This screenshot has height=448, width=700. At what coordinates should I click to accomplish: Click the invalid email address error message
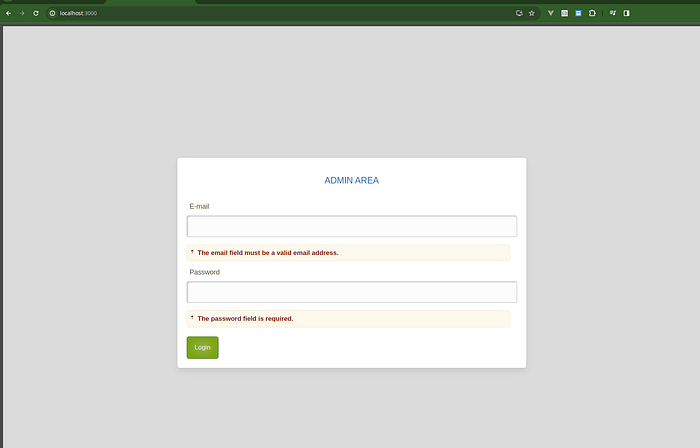(x=348, y=253)
